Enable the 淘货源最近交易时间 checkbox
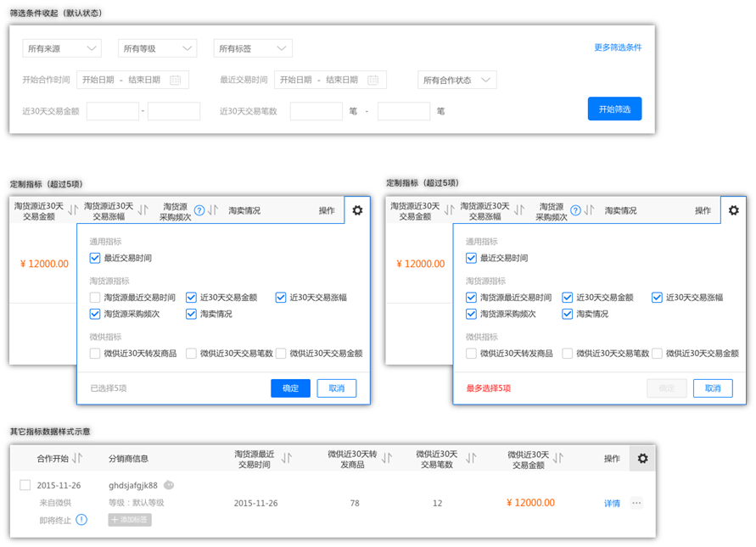756x547 pixels. [93, 297]
